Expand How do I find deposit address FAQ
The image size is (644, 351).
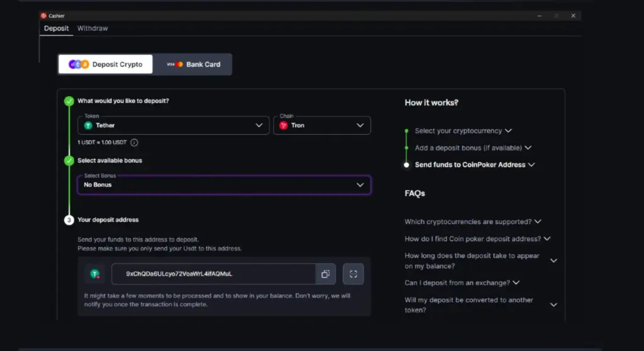coord(477,239)
